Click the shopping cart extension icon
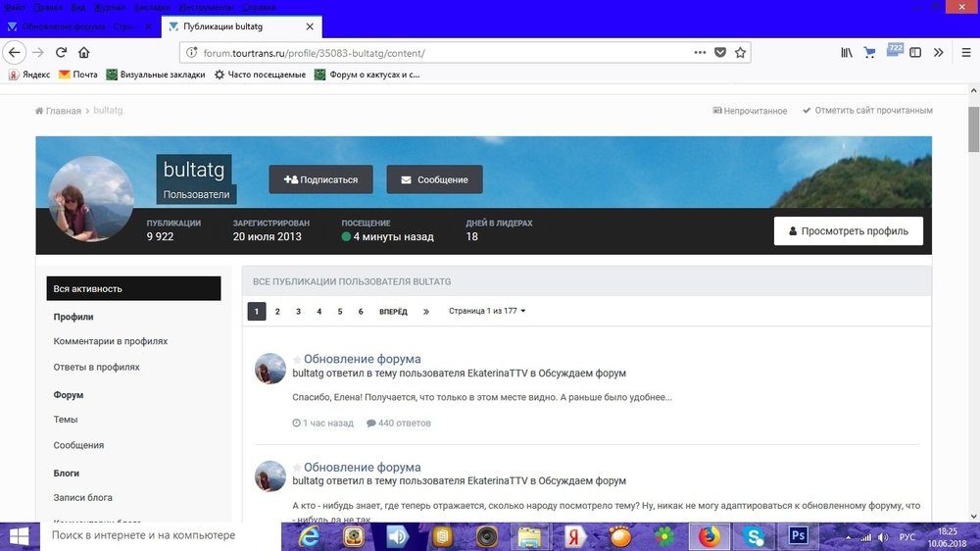Image resolution: width=980 pixels, height=551 pixels. (869, 53)
